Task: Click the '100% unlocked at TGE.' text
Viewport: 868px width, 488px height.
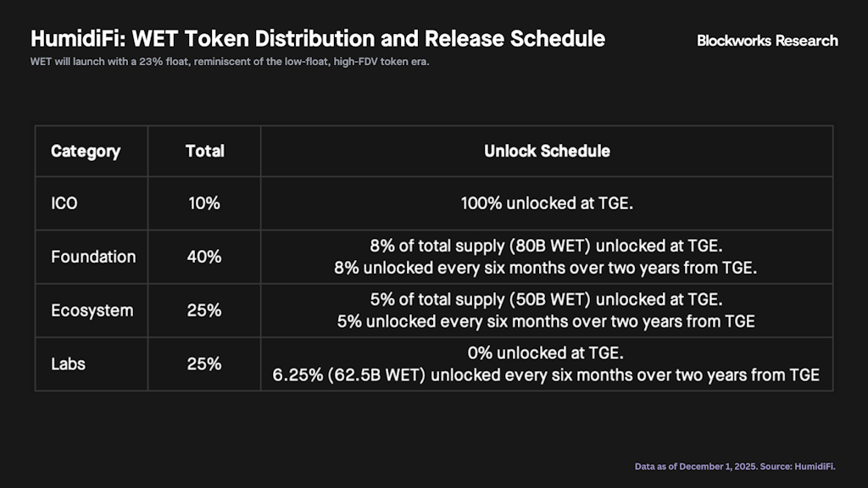Action: coord(547,203)
